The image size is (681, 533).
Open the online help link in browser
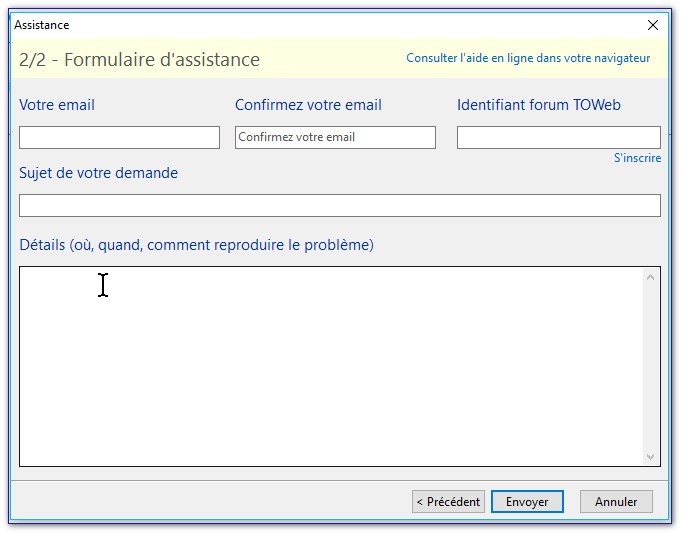point(528,59)
